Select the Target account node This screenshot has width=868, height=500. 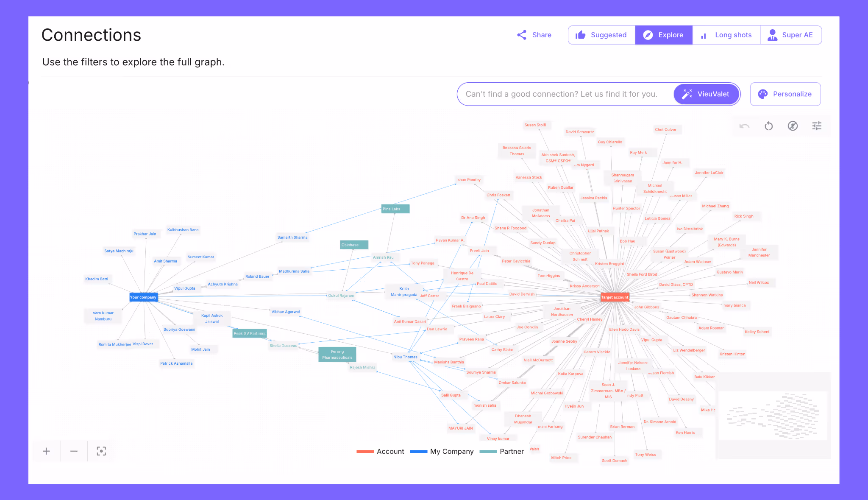tap(614, 297)
